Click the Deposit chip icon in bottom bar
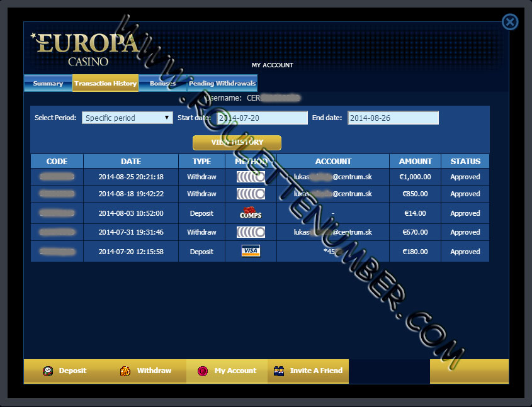Viewport: 532px width, 407px height. pyautogui.click(x=48, y=371)
